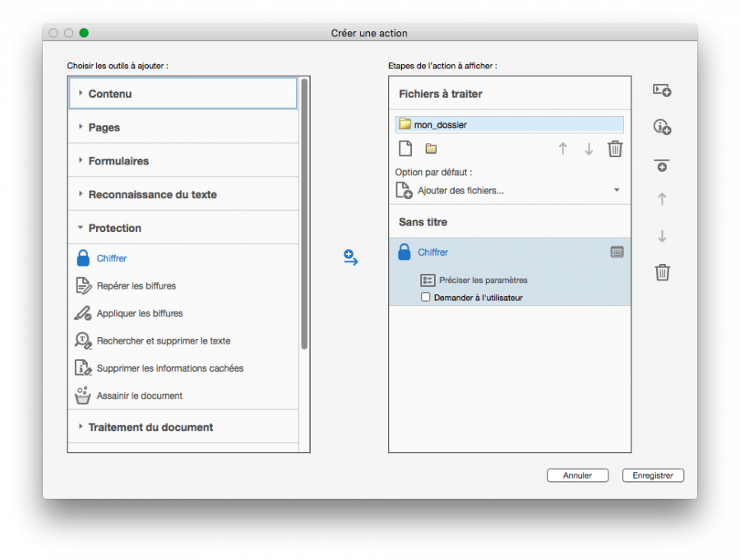Enable Demander à l'utilisateur checkbox

[x=426, y=298]
